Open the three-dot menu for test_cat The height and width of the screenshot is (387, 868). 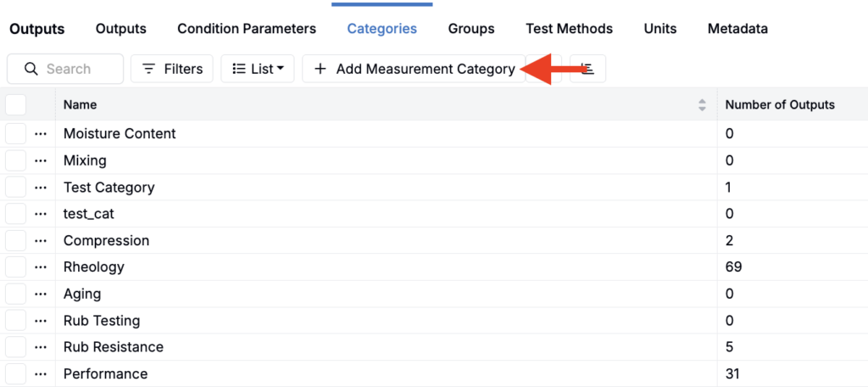point(40,214)
